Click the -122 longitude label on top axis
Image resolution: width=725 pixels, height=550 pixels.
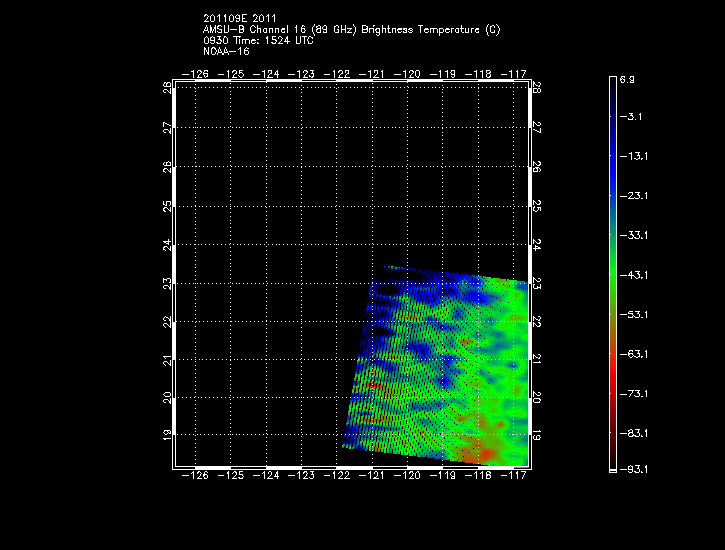click(x=337, y=74)
